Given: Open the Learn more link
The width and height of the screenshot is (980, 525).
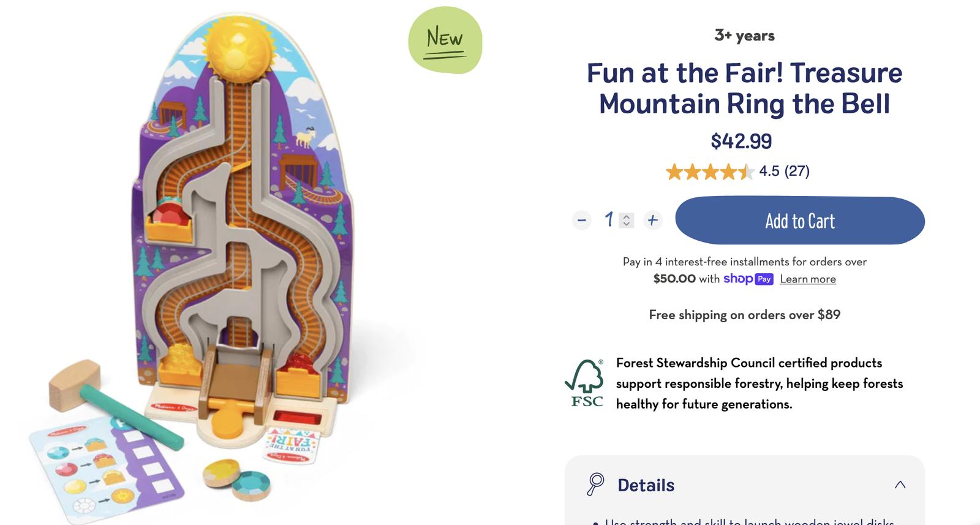Looking at the screenshot, I should click(807, 279).
